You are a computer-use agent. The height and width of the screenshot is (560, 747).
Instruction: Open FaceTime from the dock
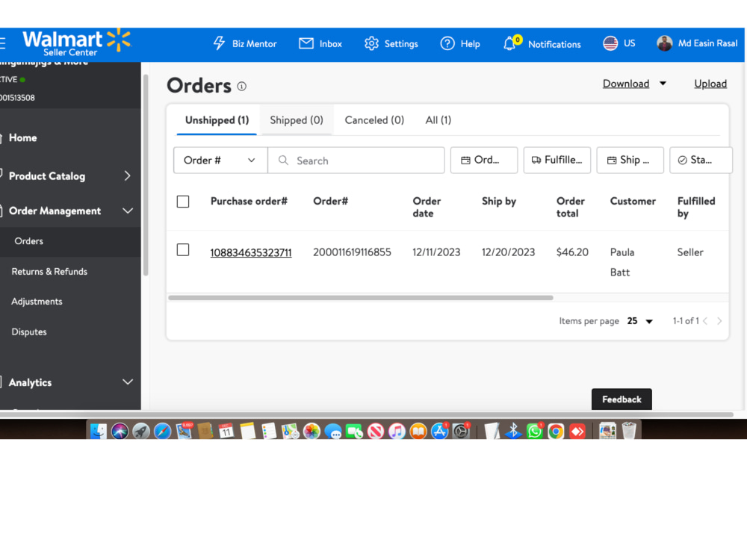coord(354,431)
